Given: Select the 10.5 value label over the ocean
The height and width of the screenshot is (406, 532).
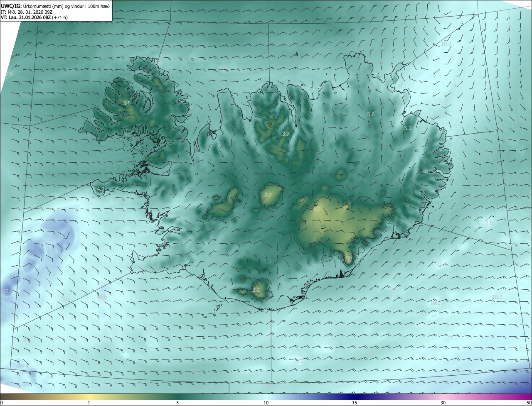Looking at the screenshot, I should 435,303.
